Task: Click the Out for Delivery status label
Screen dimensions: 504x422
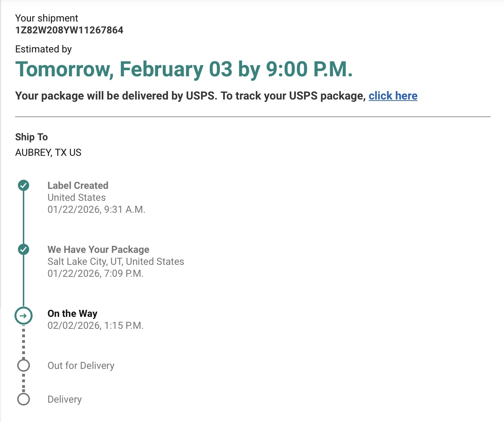Action: click(81, 366)
